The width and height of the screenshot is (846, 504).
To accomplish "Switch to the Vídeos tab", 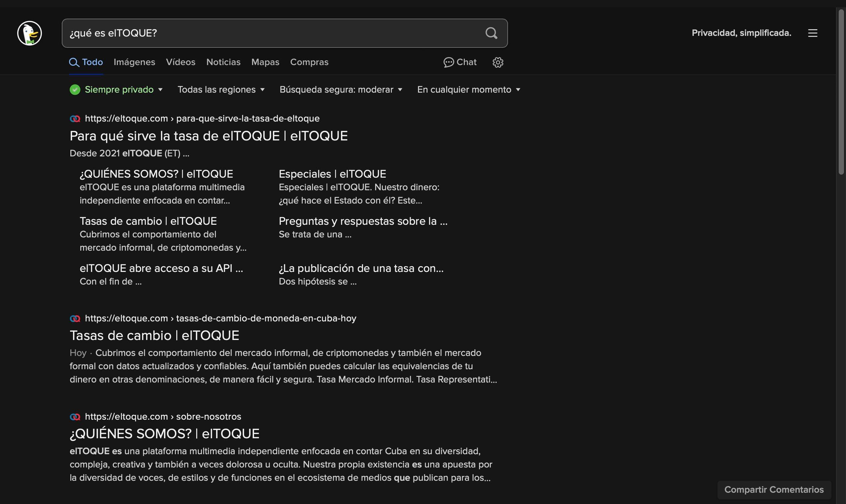I will [x=181, y=62].
